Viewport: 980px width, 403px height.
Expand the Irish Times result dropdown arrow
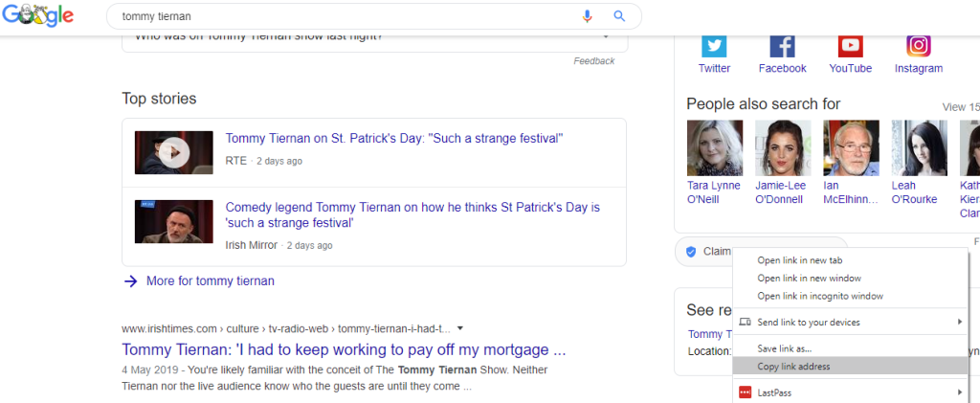coord(460,327)
